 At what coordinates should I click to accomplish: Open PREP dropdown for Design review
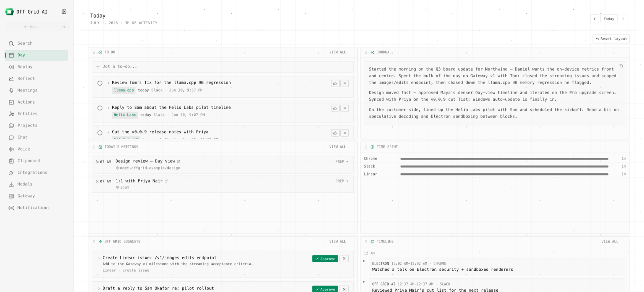[342, 162]
